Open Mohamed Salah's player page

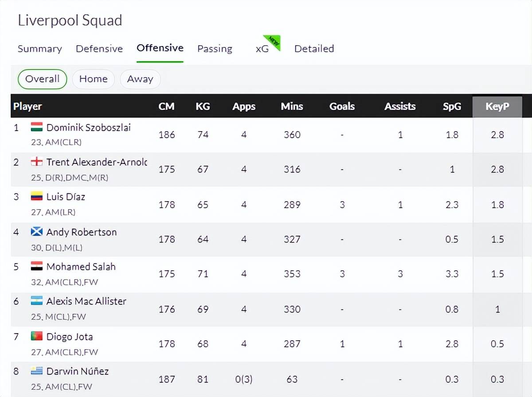pos(81,267)
